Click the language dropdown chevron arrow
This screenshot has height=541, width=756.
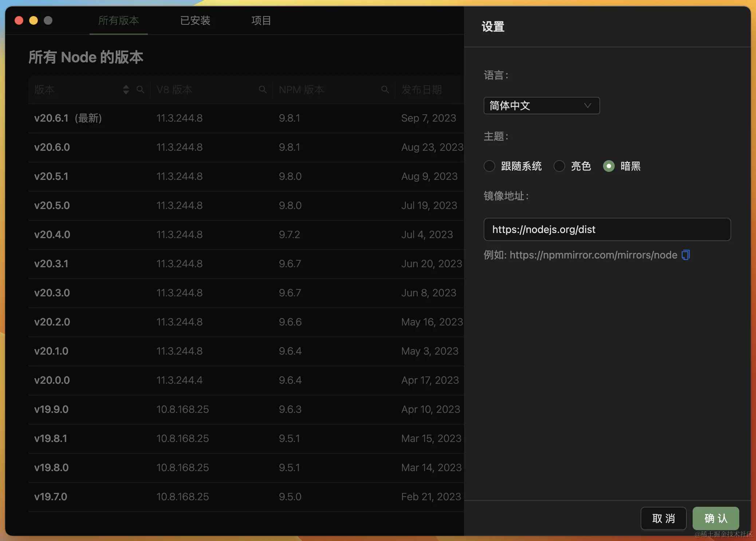click(x=587, y=106)
